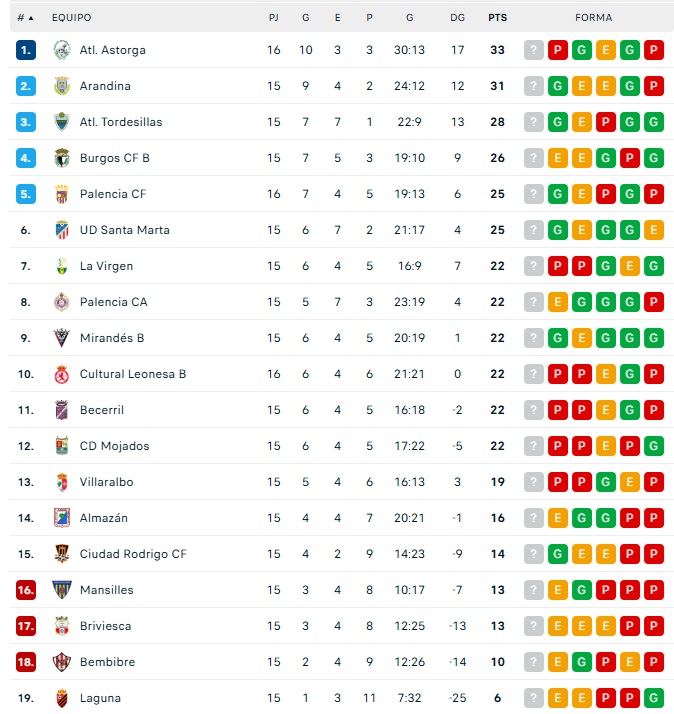This screenshot has width=674, height=714.
Task: Click the Mirandés B club logo
Action: [61, 338]
